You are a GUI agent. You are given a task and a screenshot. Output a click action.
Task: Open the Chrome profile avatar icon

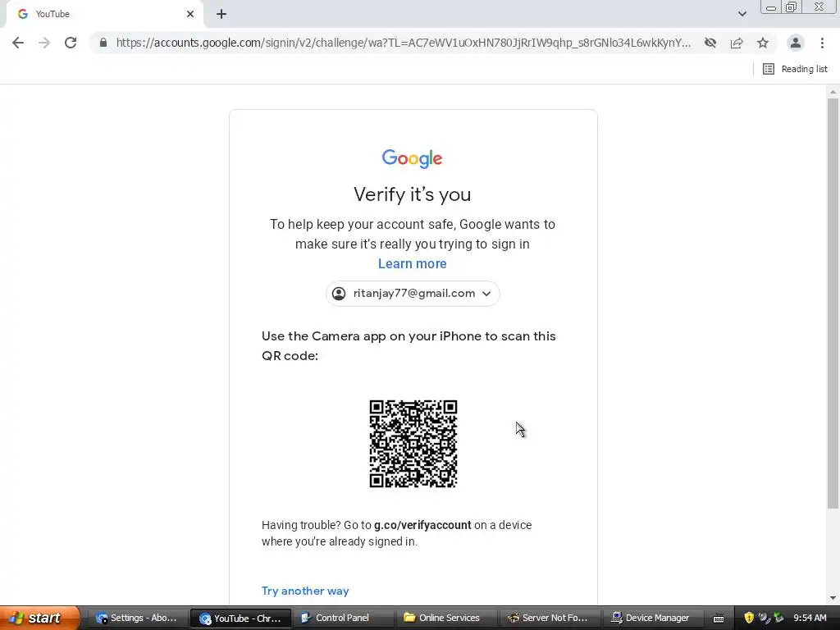coord(796,43)
